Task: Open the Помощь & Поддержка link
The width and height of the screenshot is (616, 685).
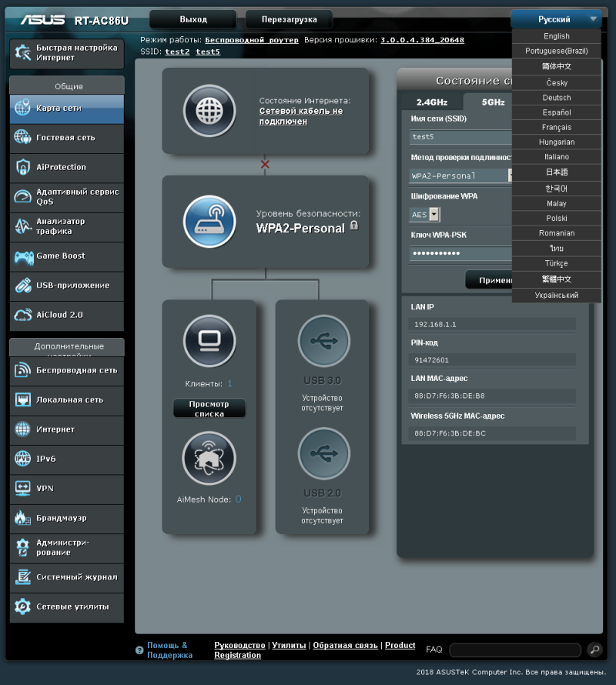Action: [169, 650]
